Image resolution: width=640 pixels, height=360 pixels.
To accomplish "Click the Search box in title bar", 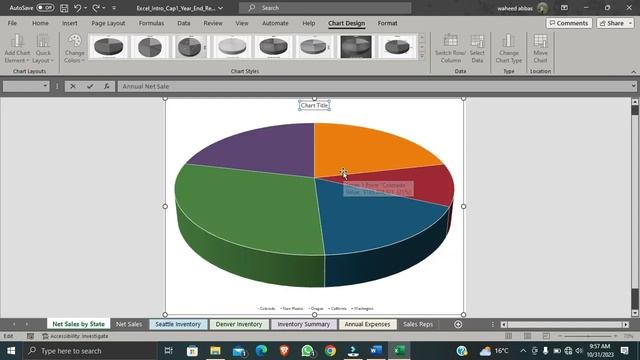I will tap(325, 8).
